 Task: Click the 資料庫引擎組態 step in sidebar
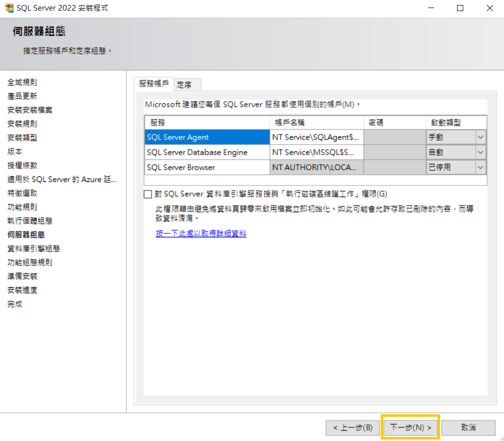(34, 248)
